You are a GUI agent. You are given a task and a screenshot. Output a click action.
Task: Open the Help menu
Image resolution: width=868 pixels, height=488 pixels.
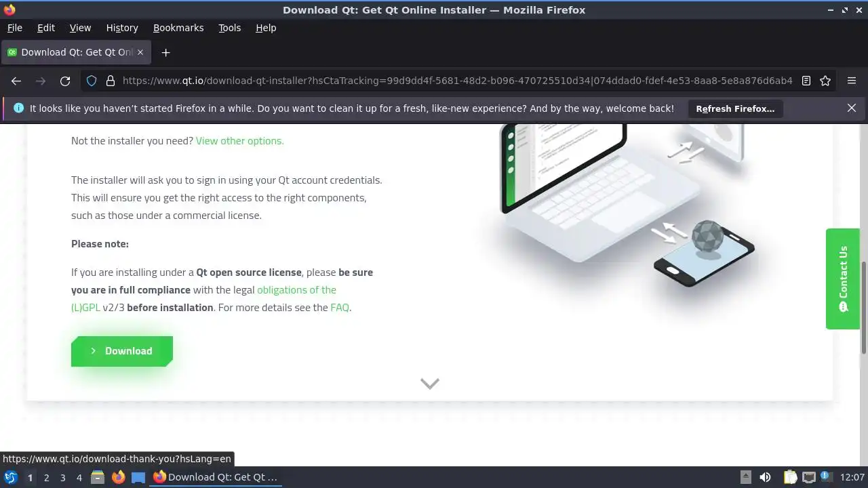coord(266,28)
